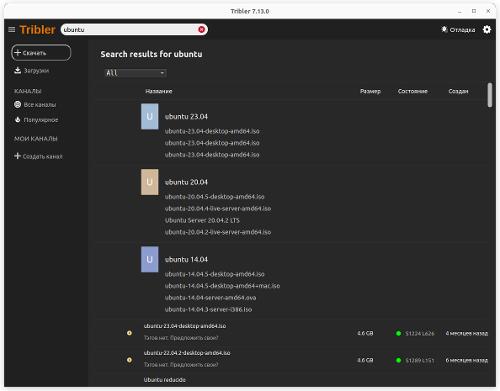Open the ubuntu 14.04 group title
The height and width of the screenshot is (391, 500).
[x=186, y=260]
